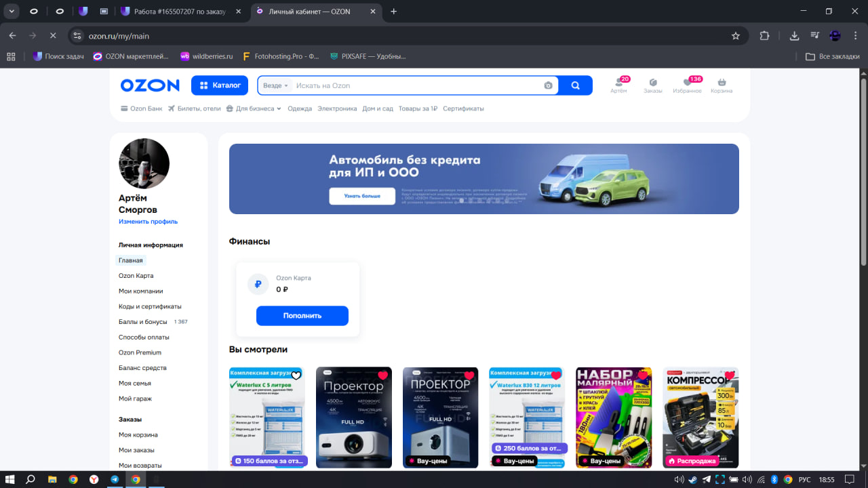Toggle favorite heart on the ПРОЕКТОР Вау-цены card
Image resolution: width=868 pixels, height=488 pixels.
[469, 375]
